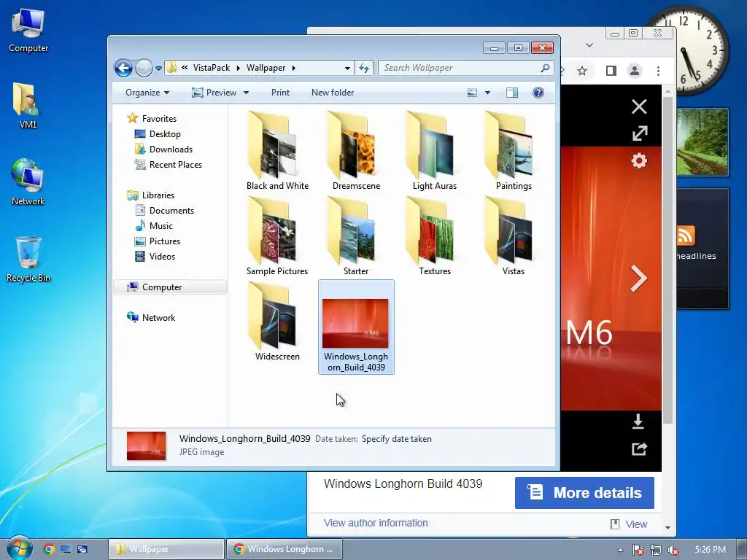Click the Explorer Forward arrow button

[x=144, y=68]
